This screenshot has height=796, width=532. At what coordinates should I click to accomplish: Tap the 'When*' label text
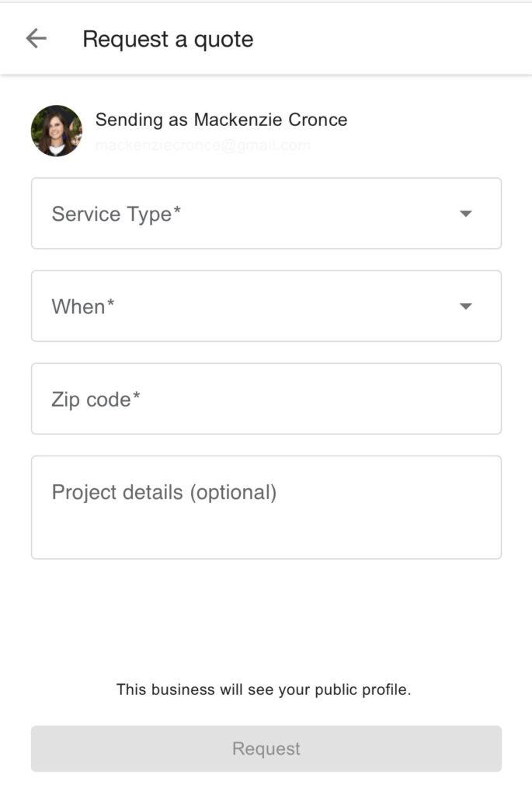click(x=82, y=307)
